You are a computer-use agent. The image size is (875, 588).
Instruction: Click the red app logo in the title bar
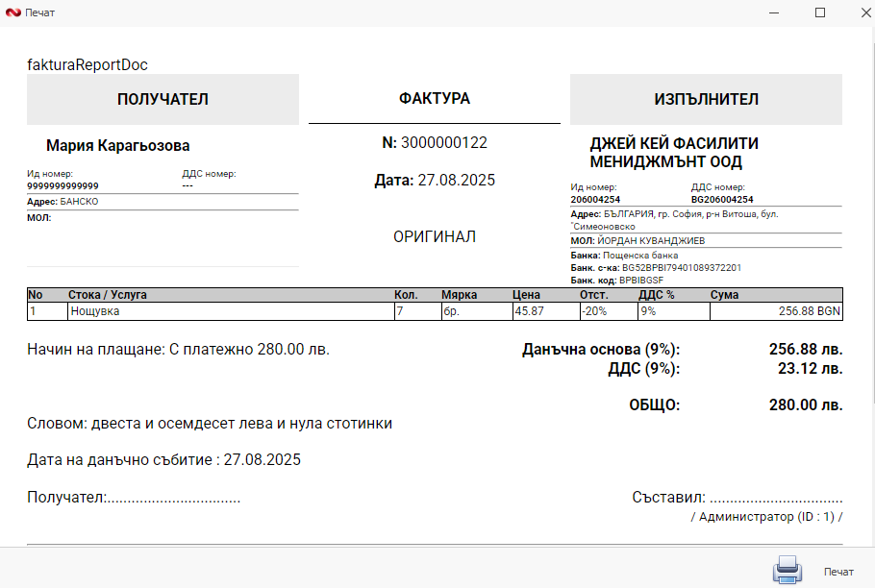[12, 12]
